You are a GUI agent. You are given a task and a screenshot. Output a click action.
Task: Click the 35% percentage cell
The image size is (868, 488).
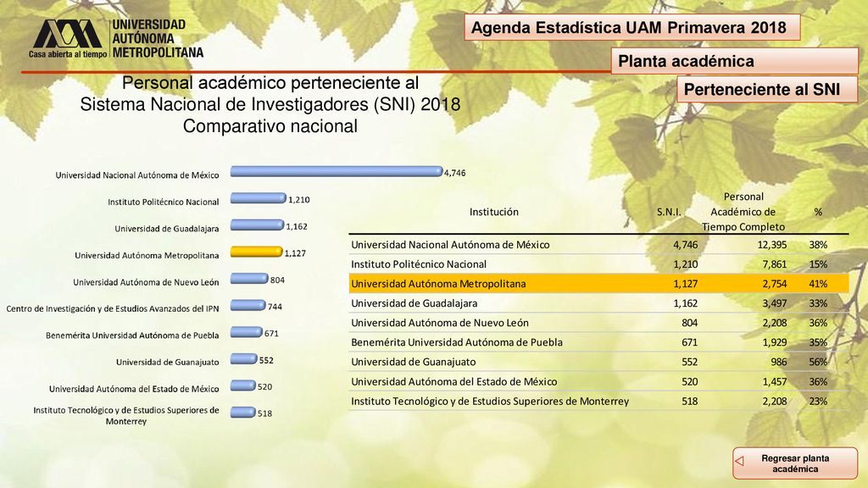click(818, 342)
